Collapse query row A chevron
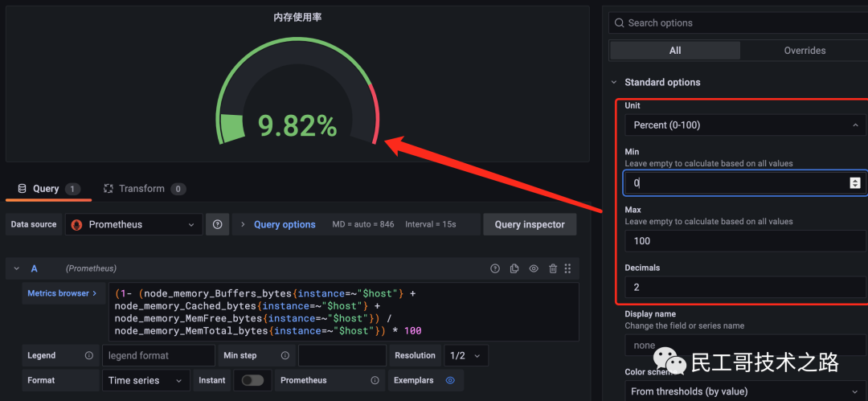The image size is (868, 401). [x=17, y=268]
